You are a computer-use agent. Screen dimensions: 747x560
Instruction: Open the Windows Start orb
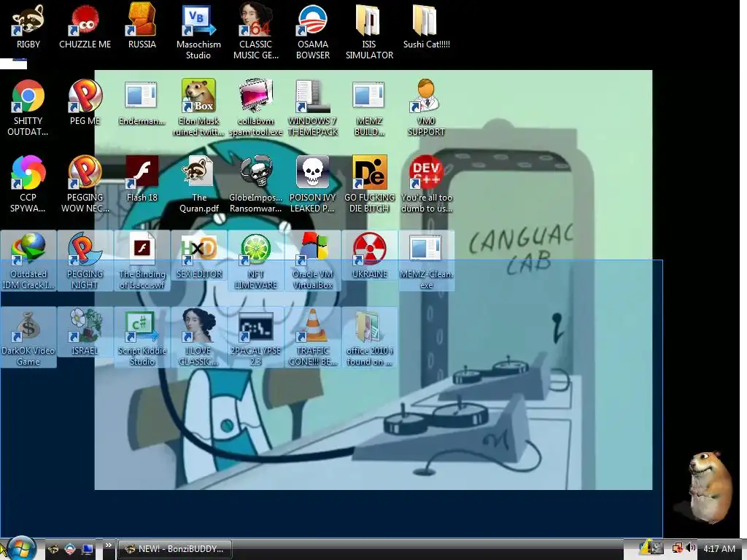[21, 548]
